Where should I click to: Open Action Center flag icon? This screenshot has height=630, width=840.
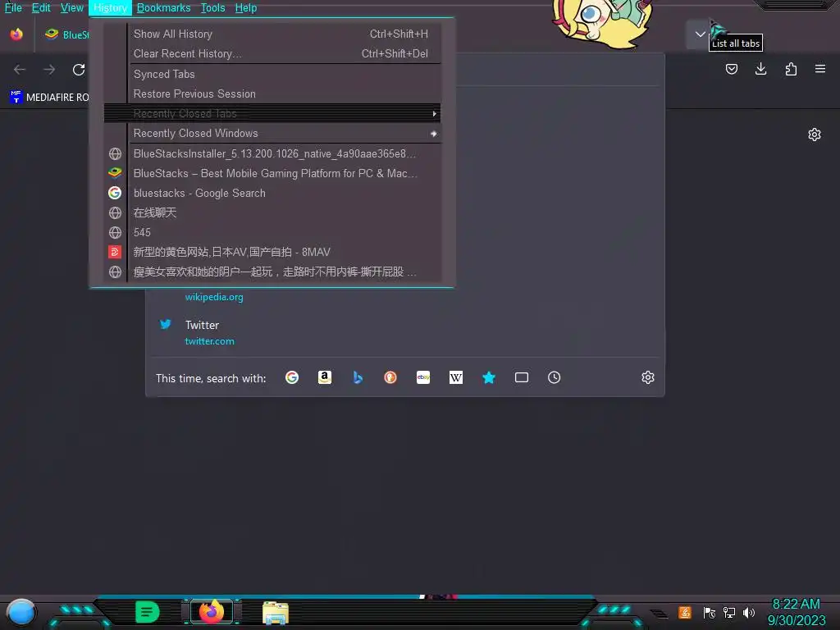pos(709,612)
